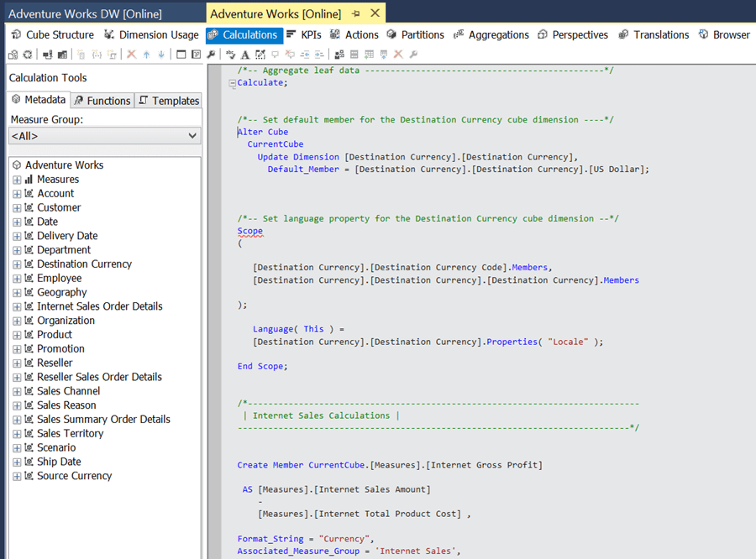Switch to the Partitions tab
This screenshot has height=559, width=756.
[415, 34]
